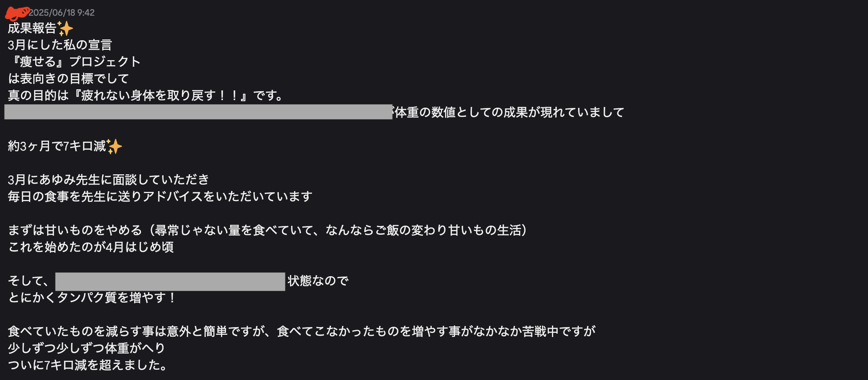
Task: Click the line 3月にした私の宣言
Action: tap(60, 45)
